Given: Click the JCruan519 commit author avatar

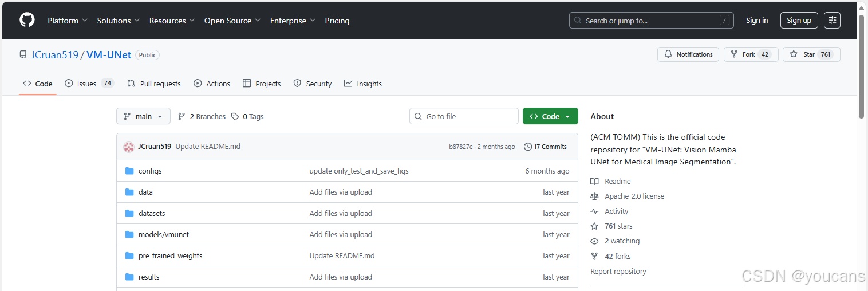Looking at the screenshot, I should 129,147.
